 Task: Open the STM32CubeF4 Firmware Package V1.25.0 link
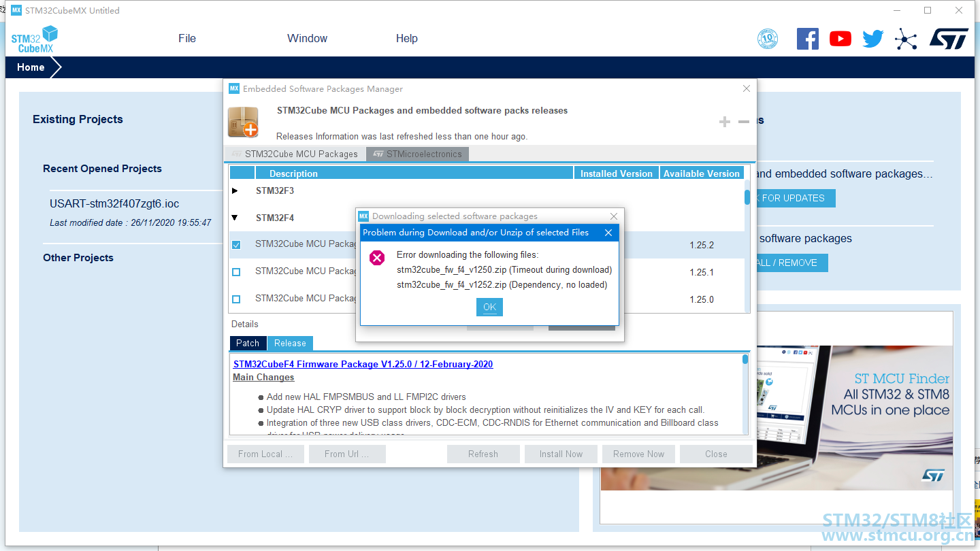tap(363, 365)
